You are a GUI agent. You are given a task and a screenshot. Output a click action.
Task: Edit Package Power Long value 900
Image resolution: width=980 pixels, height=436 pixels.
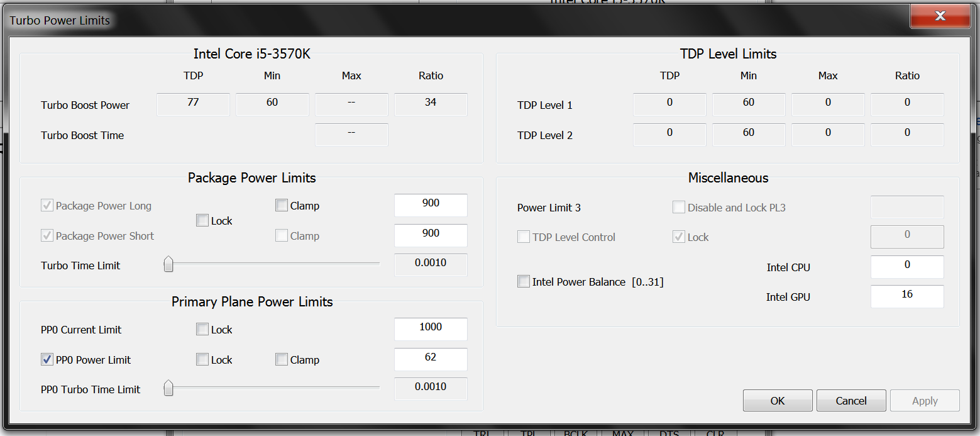click(x=431, y=205)
